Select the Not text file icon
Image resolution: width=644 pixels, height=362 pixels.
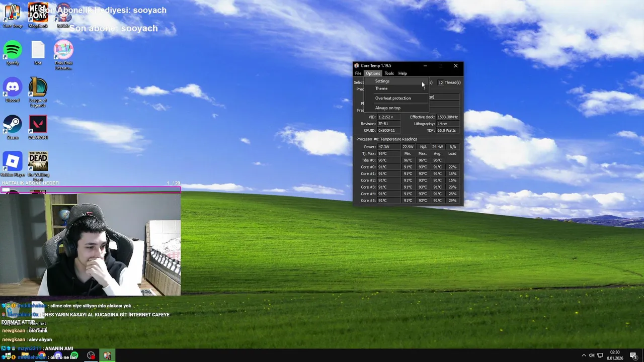click(38, 53)
